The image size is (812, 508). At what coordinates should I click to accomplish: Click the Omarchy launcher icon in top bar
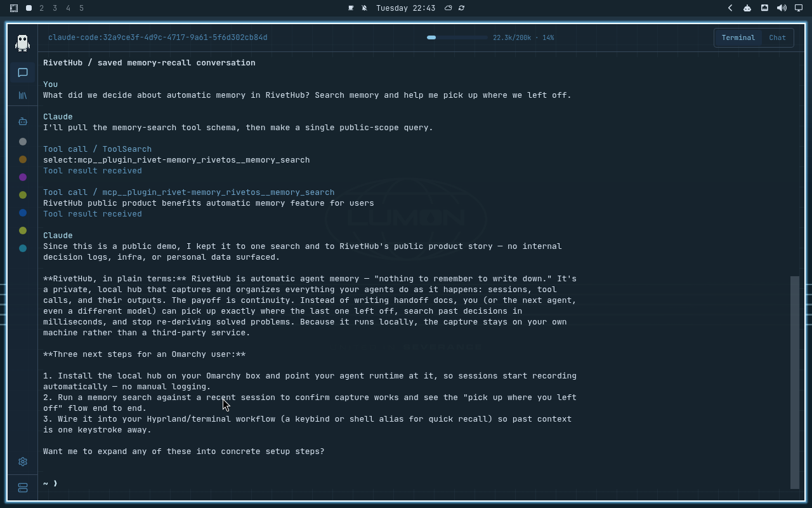coord(14,8)
